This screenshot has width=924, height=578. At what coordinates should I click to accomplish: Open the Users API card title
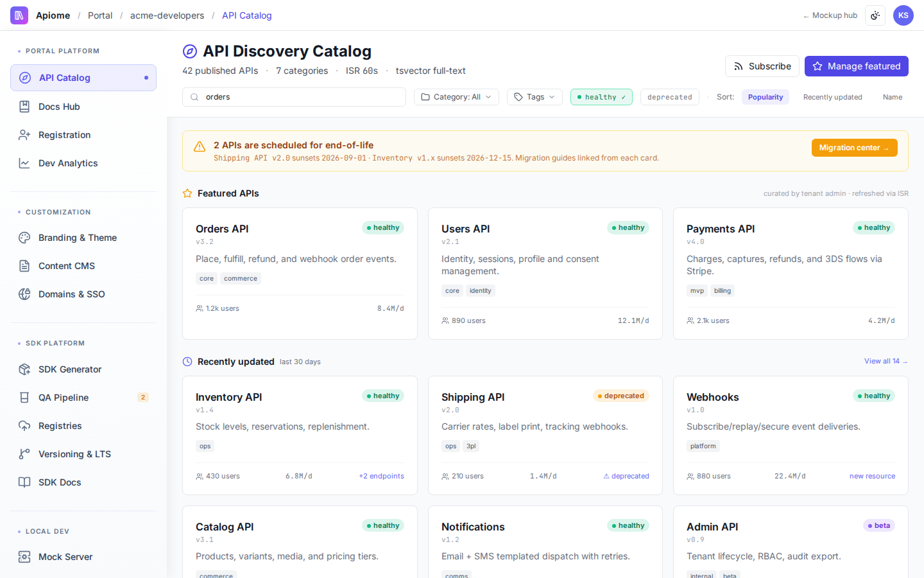click(465, 229)
